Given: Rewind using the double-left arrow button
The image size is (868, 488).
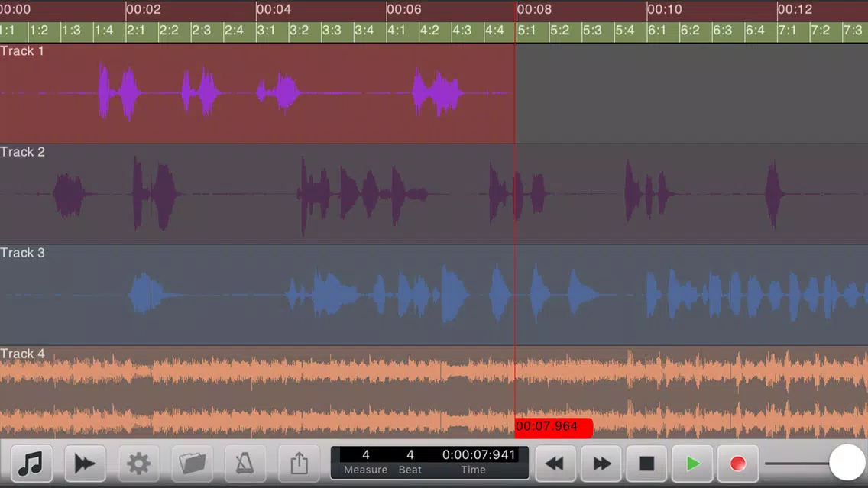Looking at the screenshot, I should [555, 464].
